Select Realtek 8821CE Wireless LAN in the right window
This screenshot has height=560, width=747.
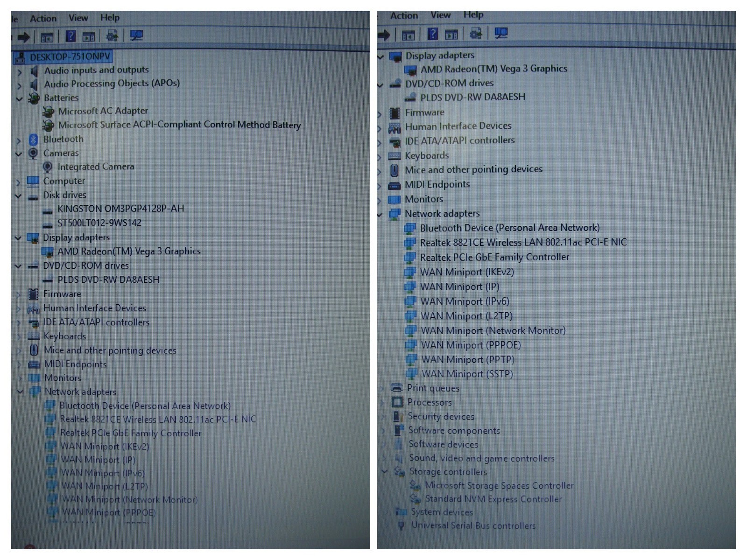pyautogui.click(x=523, y=243)
